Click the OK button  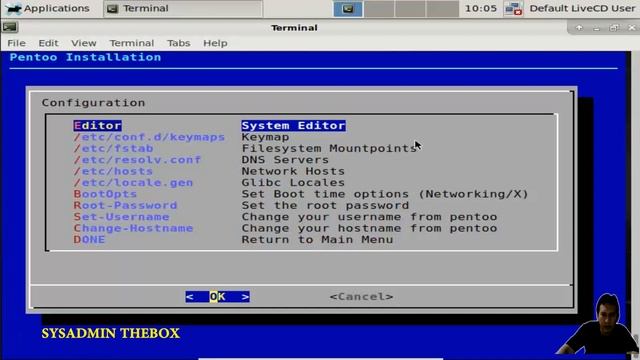[218, 297]
